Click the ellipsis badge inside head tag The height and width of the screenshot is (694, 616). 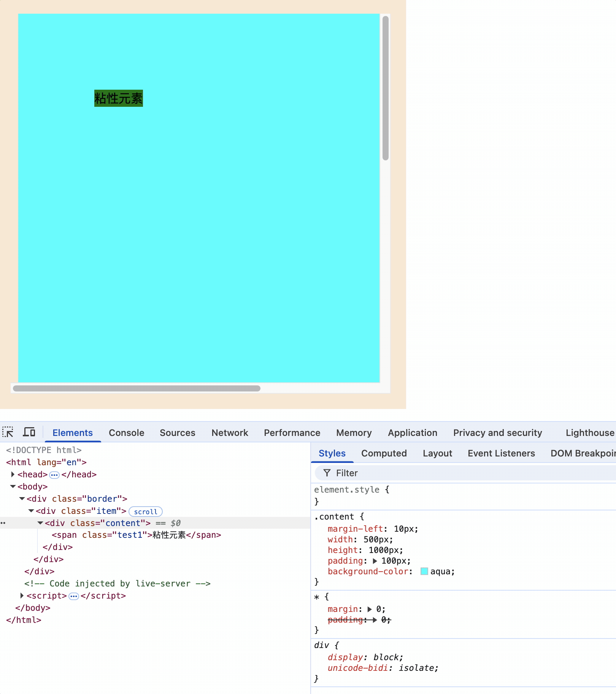coord(54,475)
